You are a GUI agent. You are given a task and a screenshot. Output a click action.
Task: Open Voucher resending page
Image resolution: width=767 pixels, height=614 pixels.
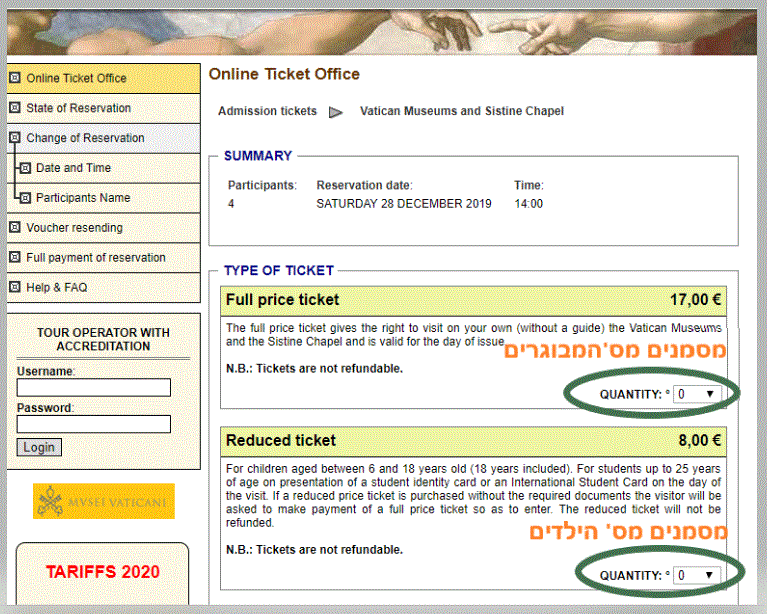point(104,227)
